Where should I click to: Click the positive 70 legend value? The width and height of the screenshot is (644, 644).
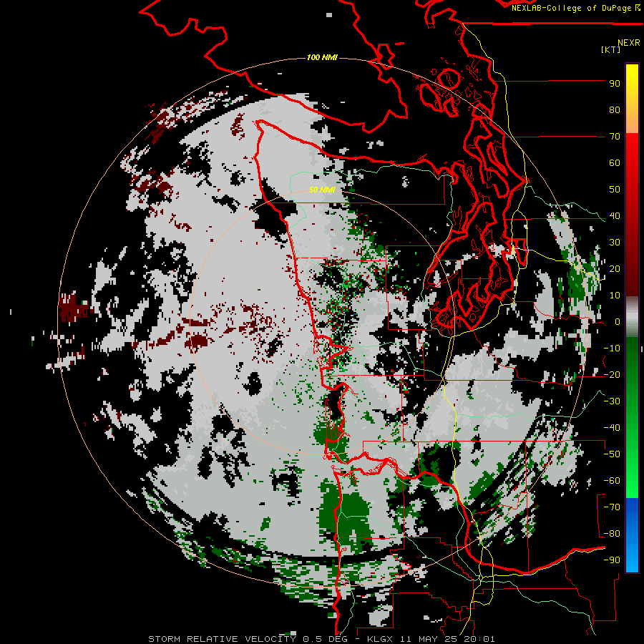click(x=615, y=137)
